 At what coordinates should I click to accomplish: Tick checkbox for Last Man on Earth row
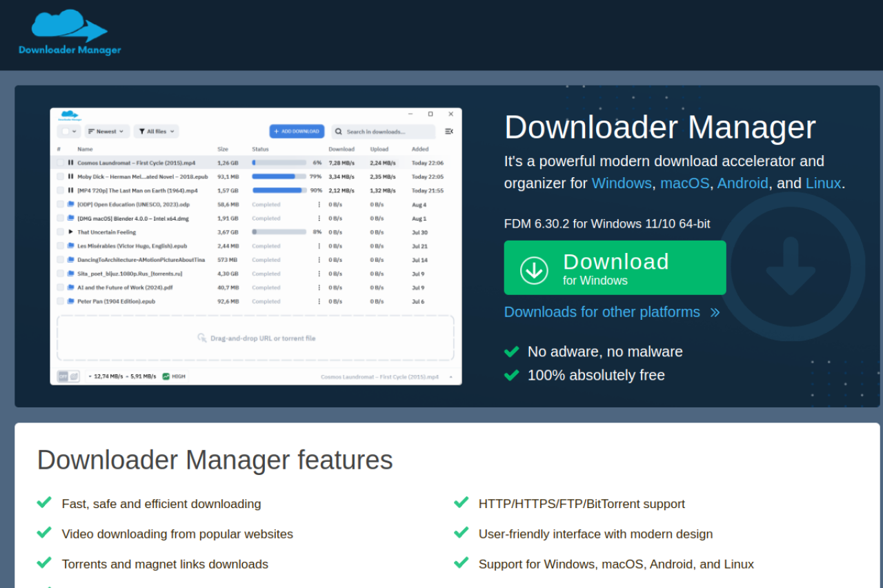click(x=61, y=190)
